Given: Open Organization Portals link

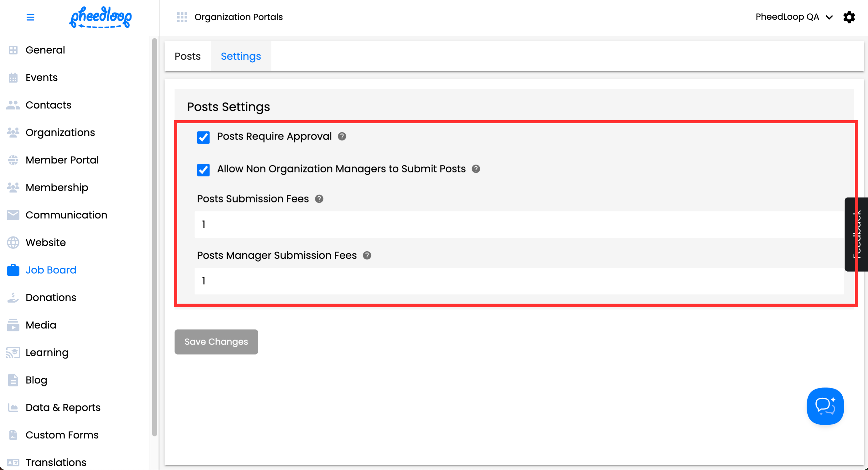Looking at the screenshot, I should (239, 17).
